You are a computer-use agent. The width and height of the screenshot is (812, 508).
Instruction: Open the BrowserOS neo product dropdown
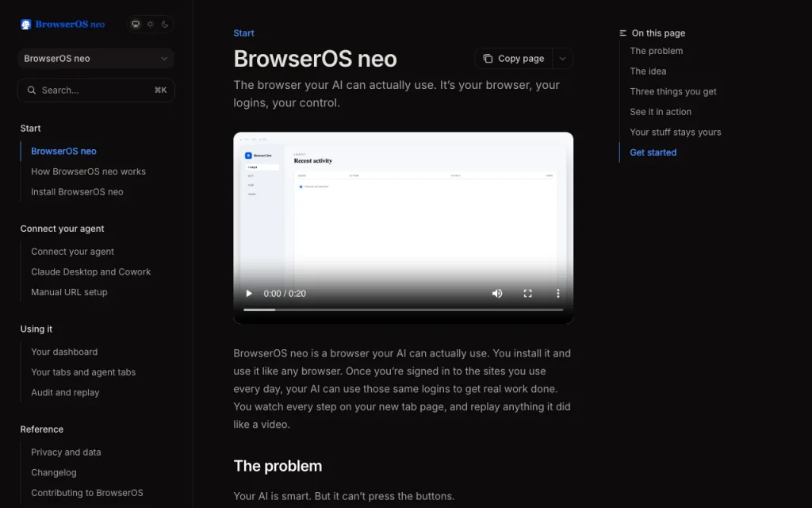point(96,59)
